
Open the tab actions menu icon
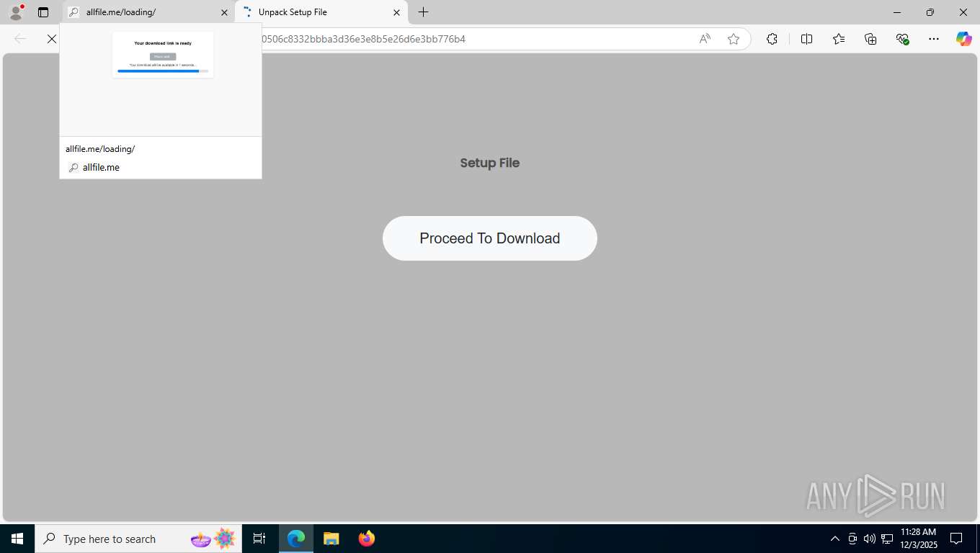(43, 12)
